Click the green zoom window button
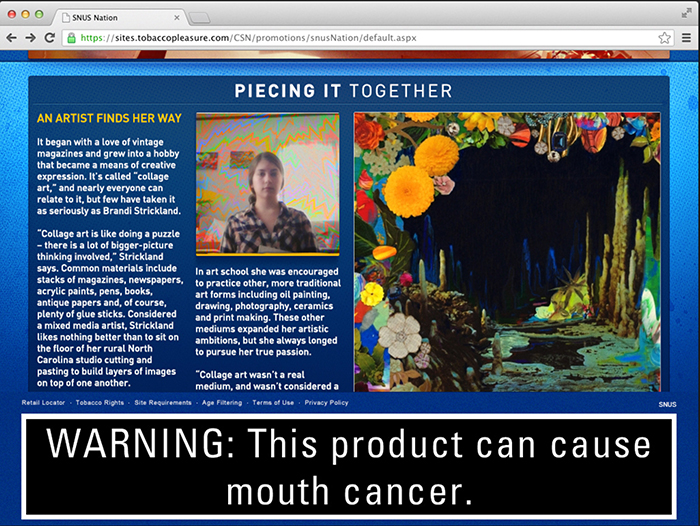700x526 pixels. (39, 14)
